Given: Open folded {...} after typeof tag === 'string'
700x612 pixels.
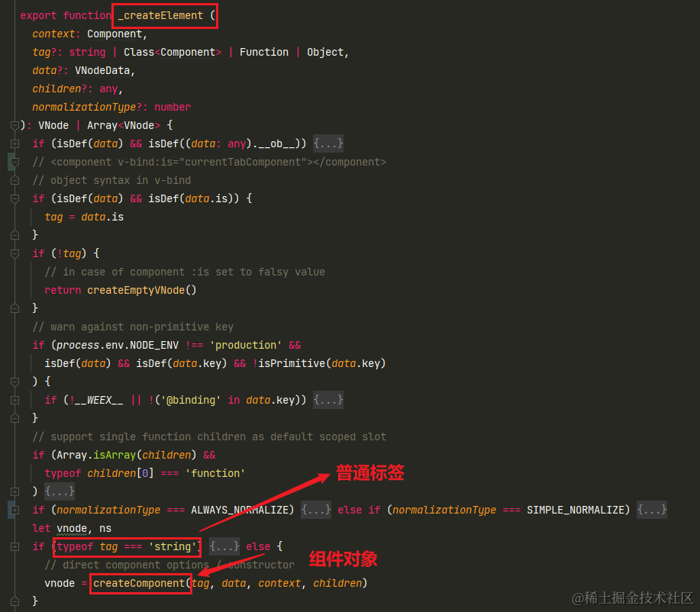Looking at the screenshot, I should [224, 546].
